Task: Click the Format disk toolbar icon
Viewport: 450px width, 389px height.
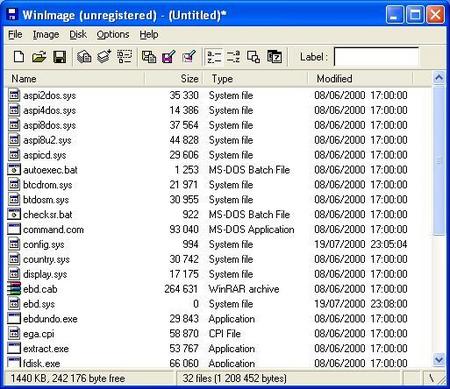Action: click(125, 57)
